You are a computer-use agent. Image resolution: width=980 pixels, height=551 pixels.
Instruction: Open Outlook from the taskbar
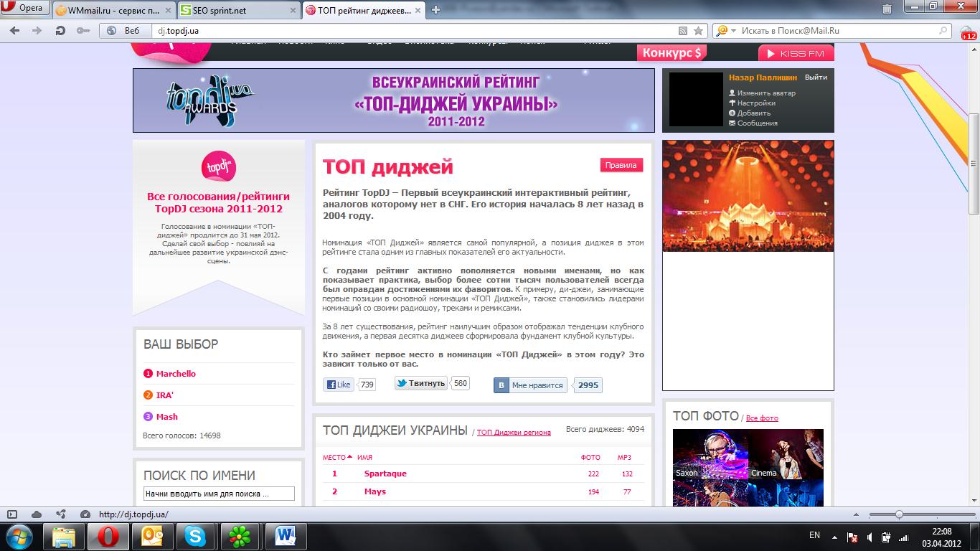[x=152, y=537]
